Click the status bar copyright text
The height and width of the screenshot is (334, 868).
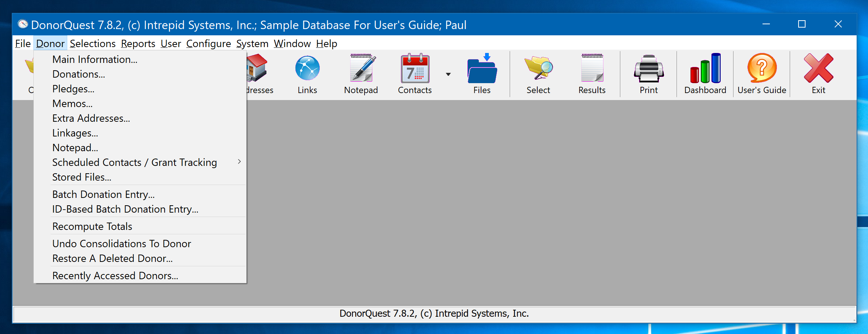pyautogui.click(x=434, y=313)
